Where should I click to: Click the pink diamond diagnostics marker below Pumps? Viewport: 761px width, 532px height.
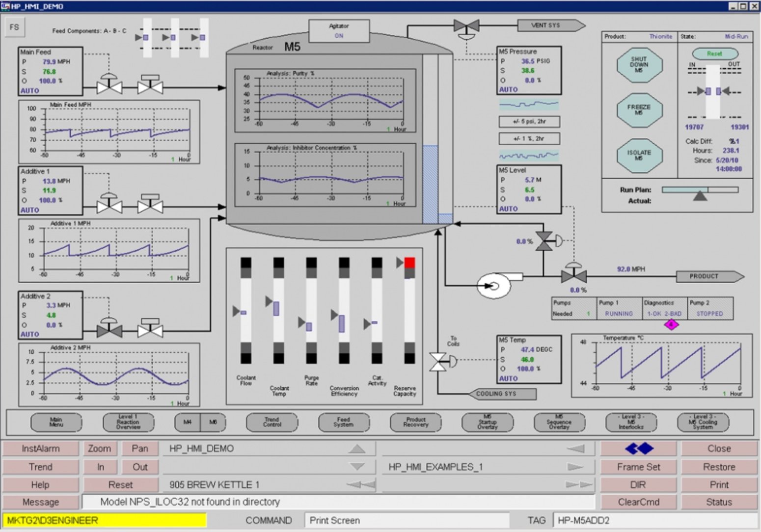click(x=671, y=324)
